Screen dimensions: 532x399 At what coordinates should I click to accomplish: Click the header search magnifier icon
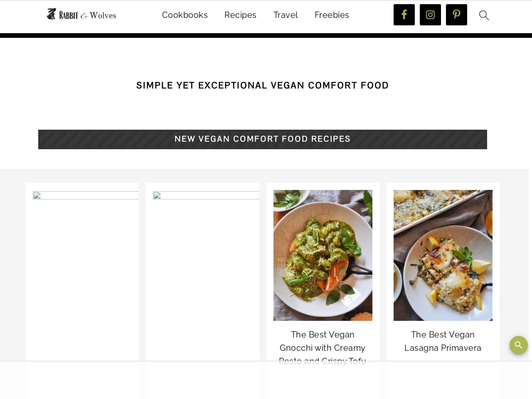pos(484,15)
